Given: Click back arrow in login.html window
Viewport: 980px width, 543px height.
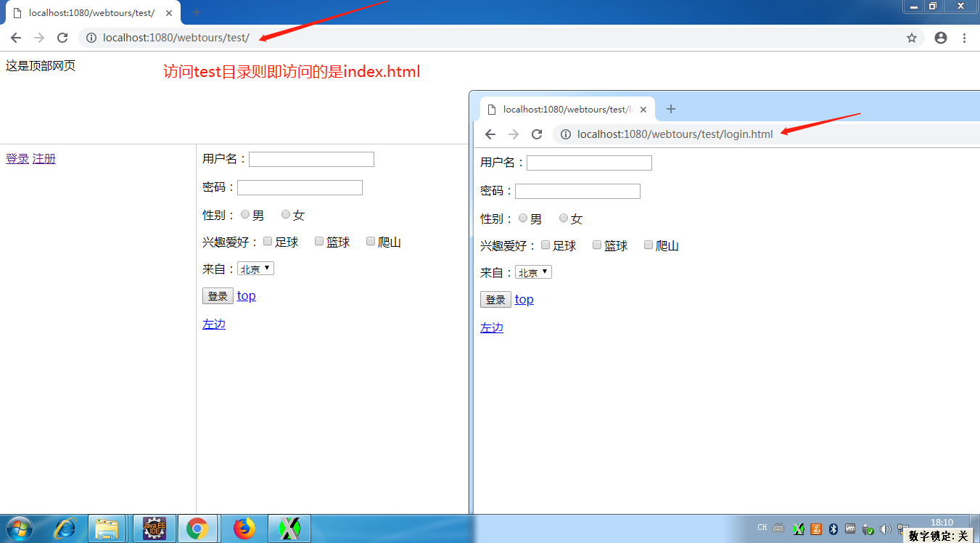Looking at the screenshot, I should (490, 134).
